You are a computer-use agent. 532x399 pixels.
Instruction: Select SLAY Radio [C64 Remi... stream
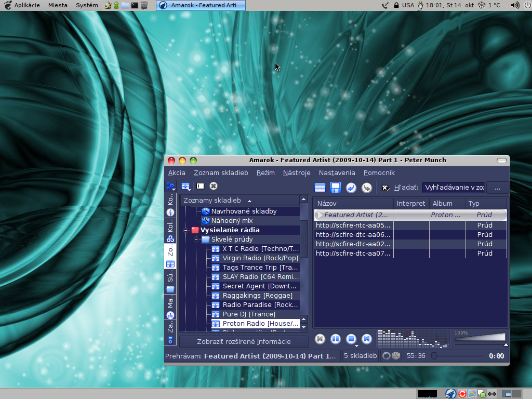click(256, 277)
